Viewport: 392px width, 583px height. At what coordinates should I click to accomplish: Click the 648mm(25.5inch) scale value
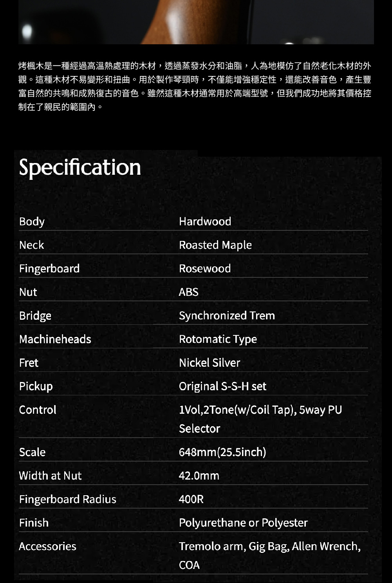(x=222, y=452)
